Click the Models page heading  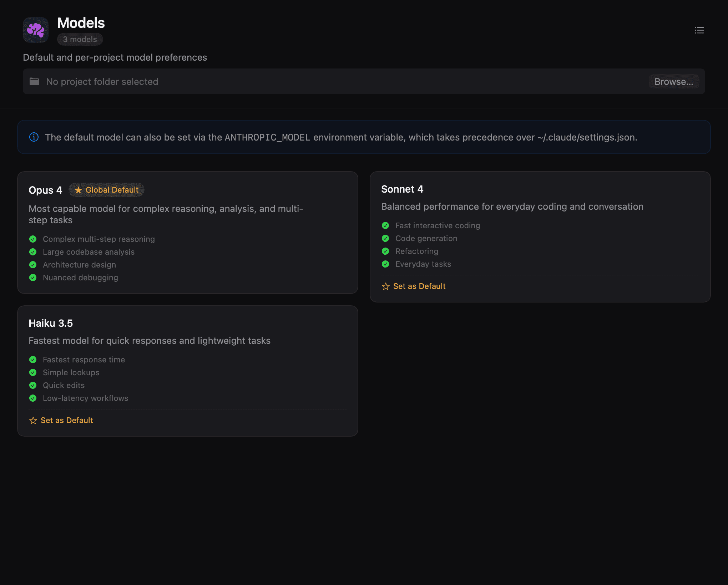[81, 23]
